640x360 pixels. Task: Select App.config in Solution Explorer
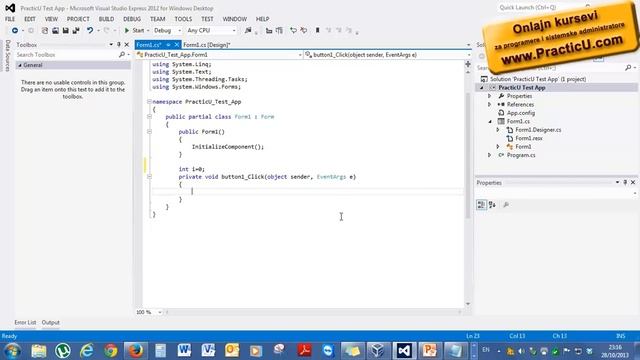[x=521, y=113]
